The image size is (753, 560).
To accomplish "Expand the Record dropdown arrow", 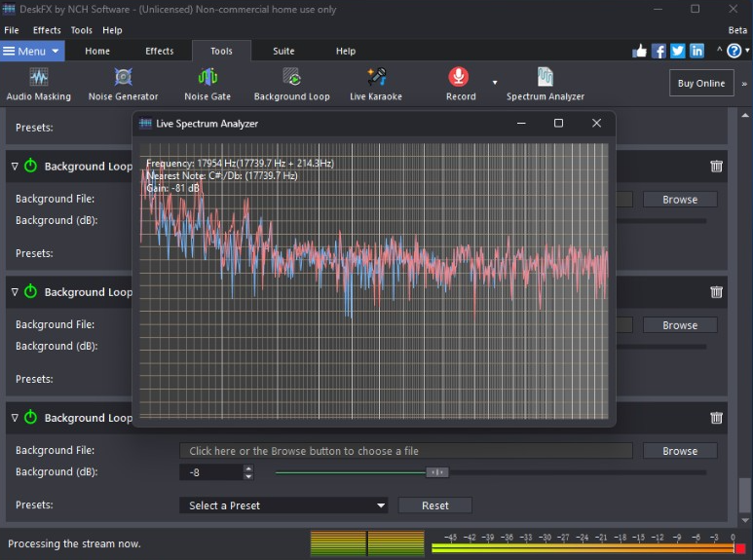I will point(495,83).
